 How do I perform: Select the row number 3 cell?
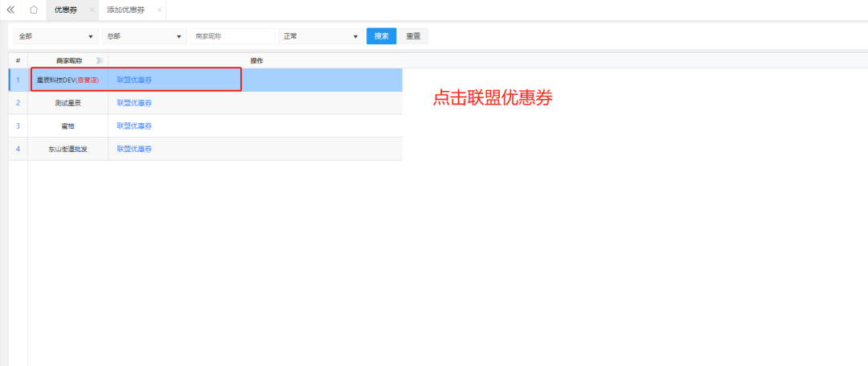pos(18,126)
